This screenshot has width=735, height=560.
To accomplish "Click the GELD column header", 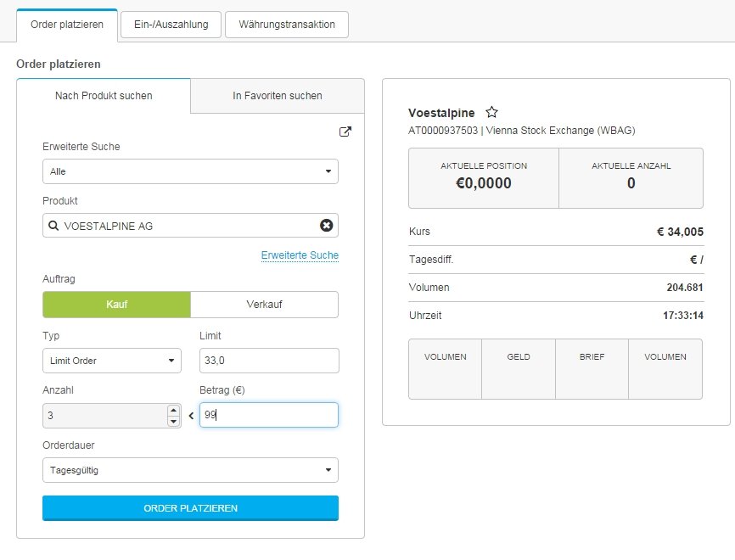I will 519,357.
